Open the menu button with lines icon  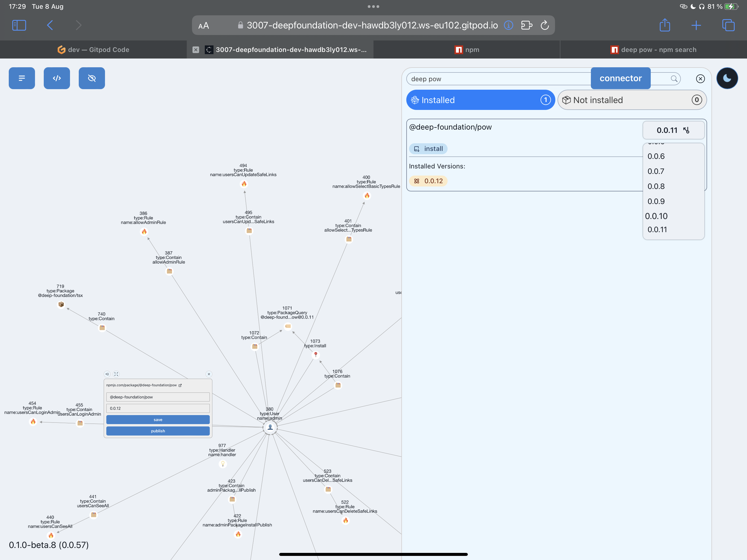pos(22,78)
